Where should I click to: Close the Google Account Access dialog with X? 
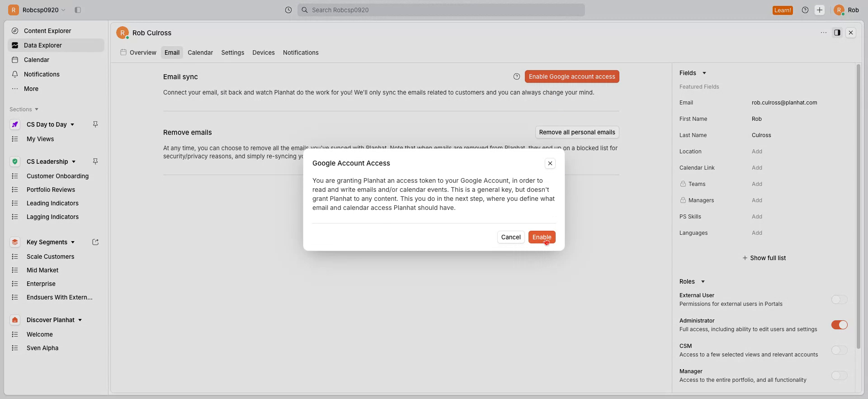point(550,163)
